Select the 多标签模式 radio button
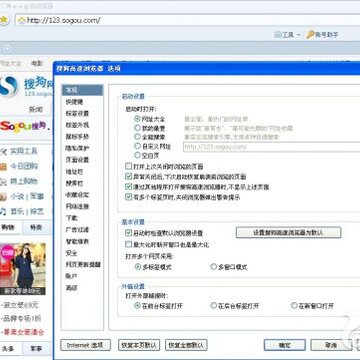 tap(137, 267)
